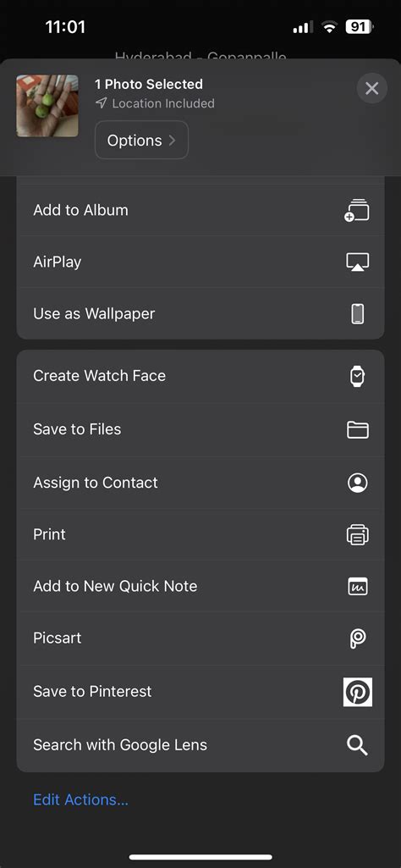Tap the Google Lens magnifier icon
This screenshot has height=868, width=401.
pyautogui.click(x=357, y=745)
